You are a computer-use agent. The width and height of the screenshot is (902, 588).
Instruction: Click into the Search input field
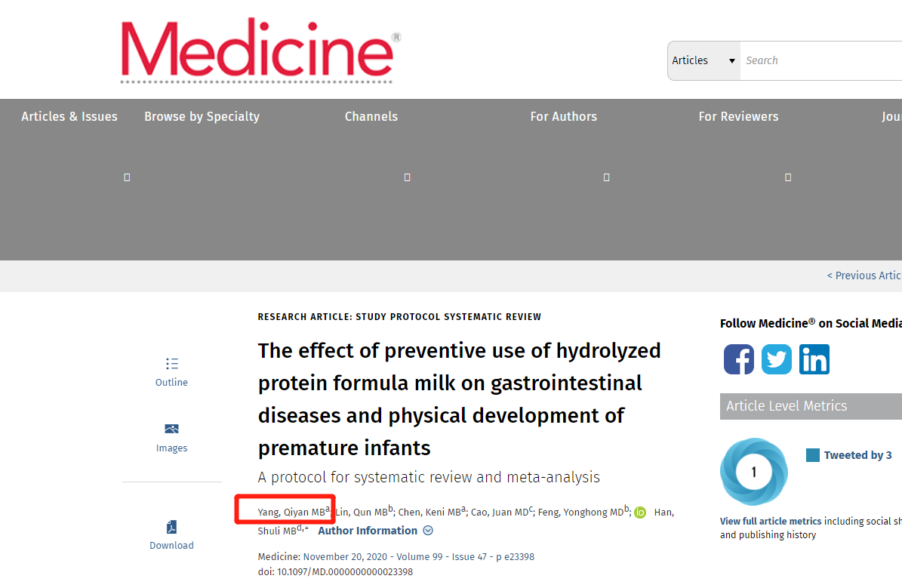point(821,60)
